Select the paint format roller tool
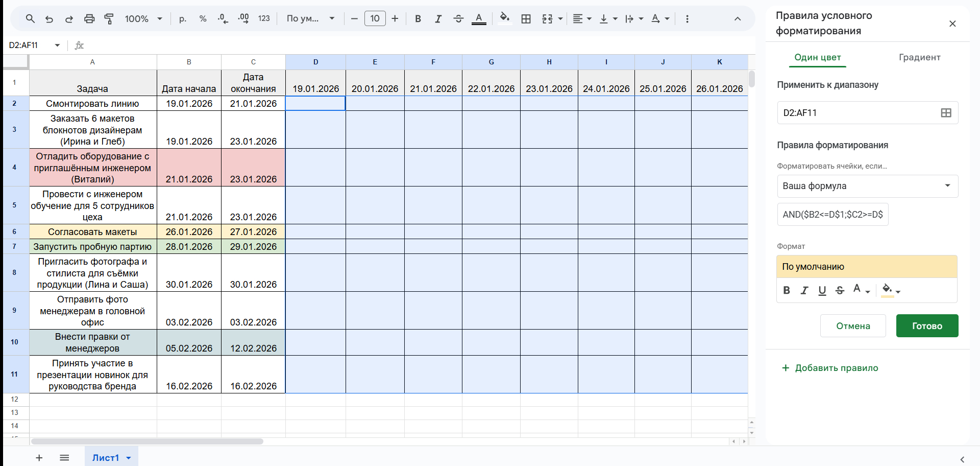This screenshot has width=980, height=466. click(x=109, y=19)
